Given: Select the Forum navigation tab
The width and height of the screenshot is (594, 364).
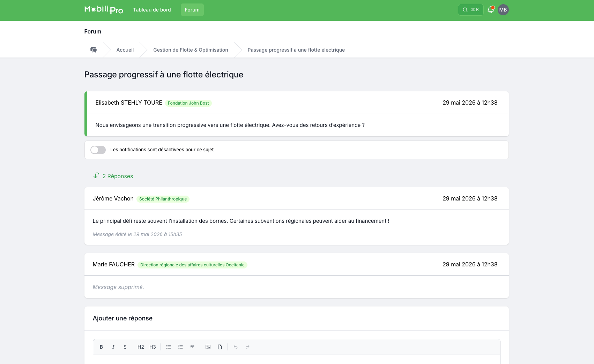Looking at the screenshot, I should 192,10.
